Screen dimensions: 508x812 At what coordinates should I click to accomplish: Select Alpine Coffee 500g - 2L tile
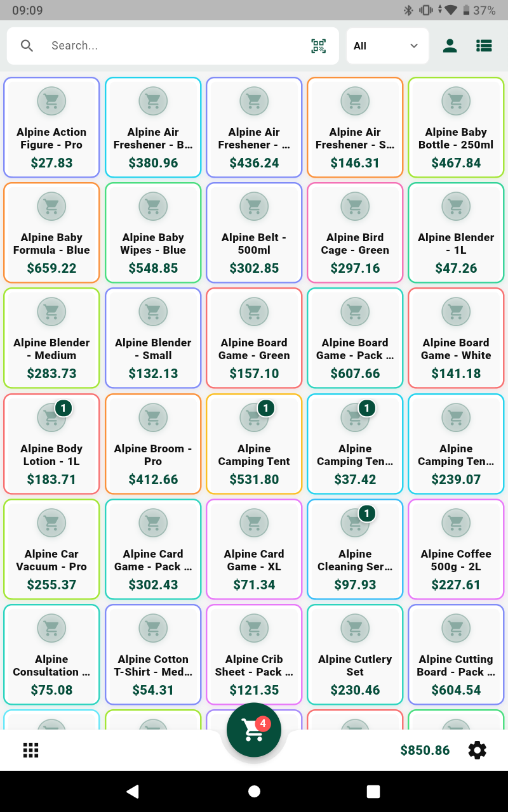(456, 549)
